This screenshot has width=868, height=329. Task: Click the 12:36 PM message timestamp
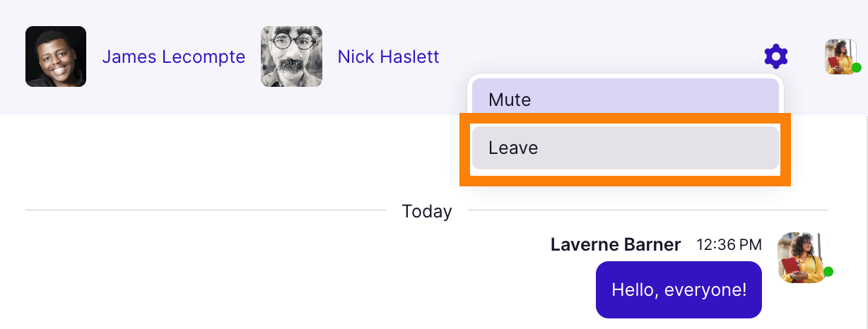(729, 245)
